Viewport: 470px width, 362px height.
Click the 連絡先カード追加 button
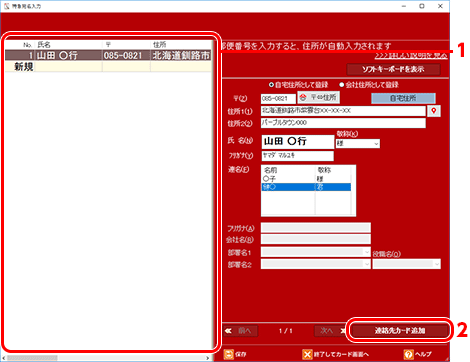(x=400, y=331)
